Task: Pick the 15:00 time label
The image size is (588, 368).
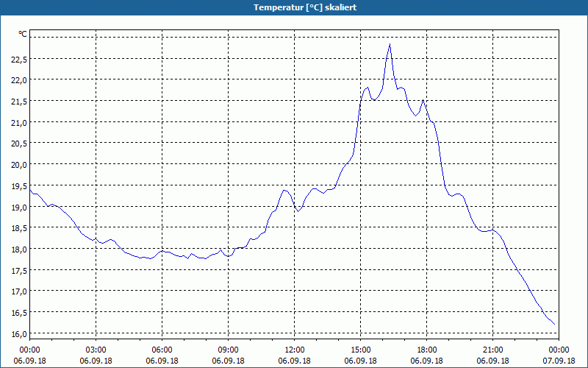Action: (x=360, y=350)
